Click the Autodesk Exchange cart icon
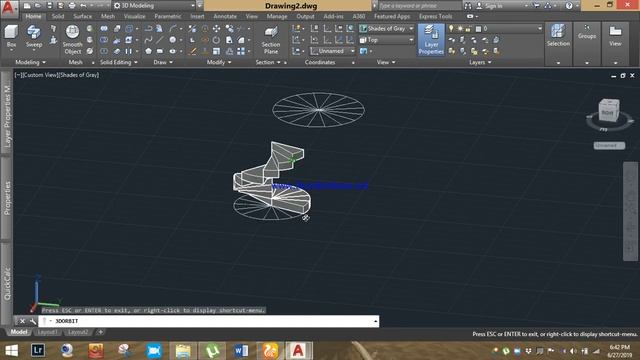 tap(537, 6)
